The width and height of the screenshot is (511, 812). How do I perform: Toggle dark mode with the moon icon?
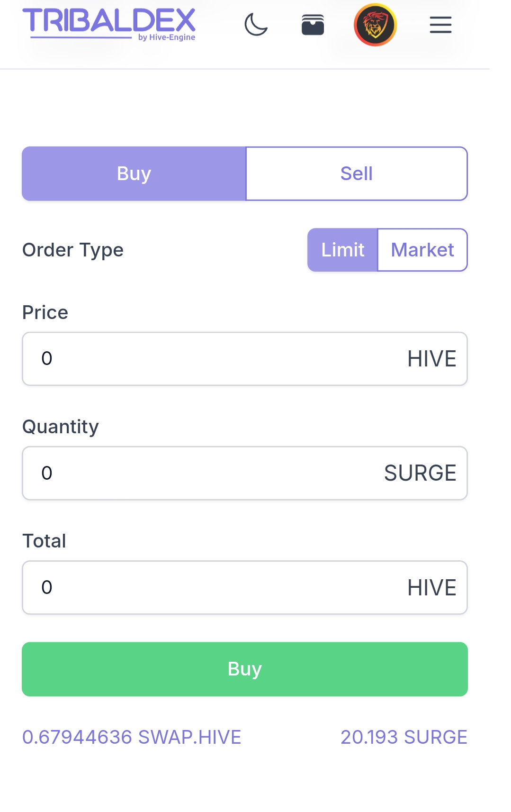[256, 25]
